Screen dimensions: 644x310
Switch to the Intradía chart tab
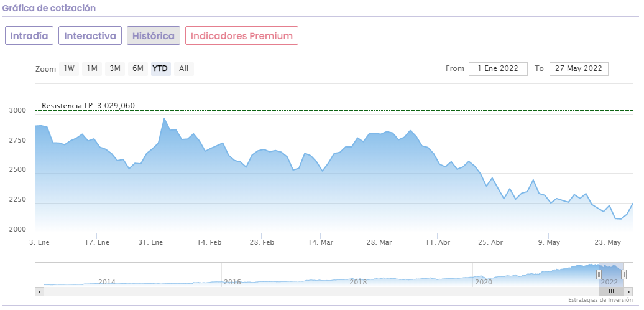coord(29,35)
